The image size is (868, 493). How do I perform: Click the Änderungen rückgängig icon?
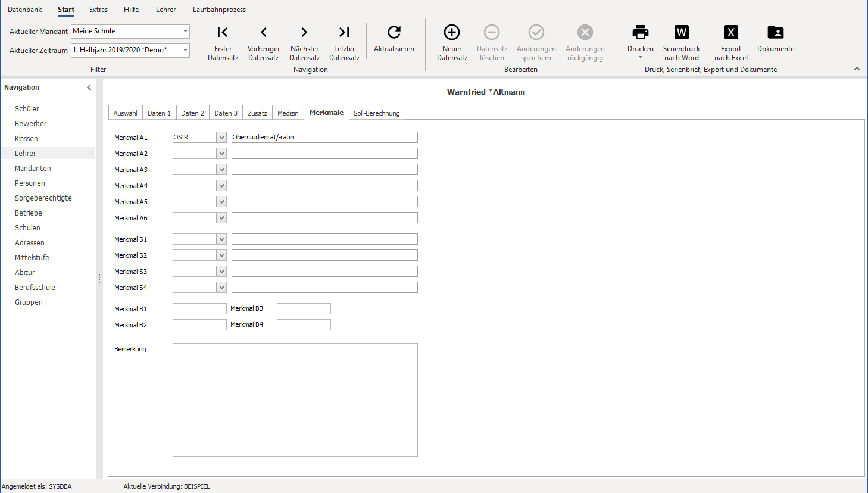coord(585,32)
